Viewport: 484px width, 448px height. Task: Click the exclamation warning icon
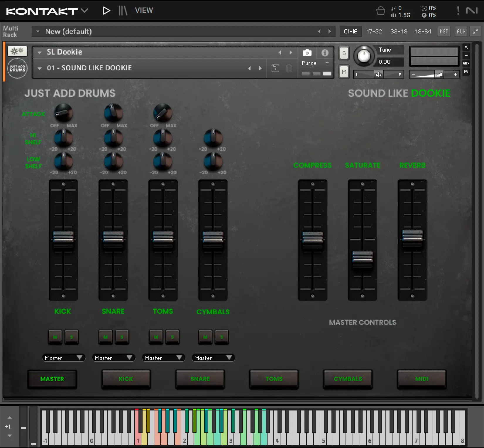(x=458, y=11)
